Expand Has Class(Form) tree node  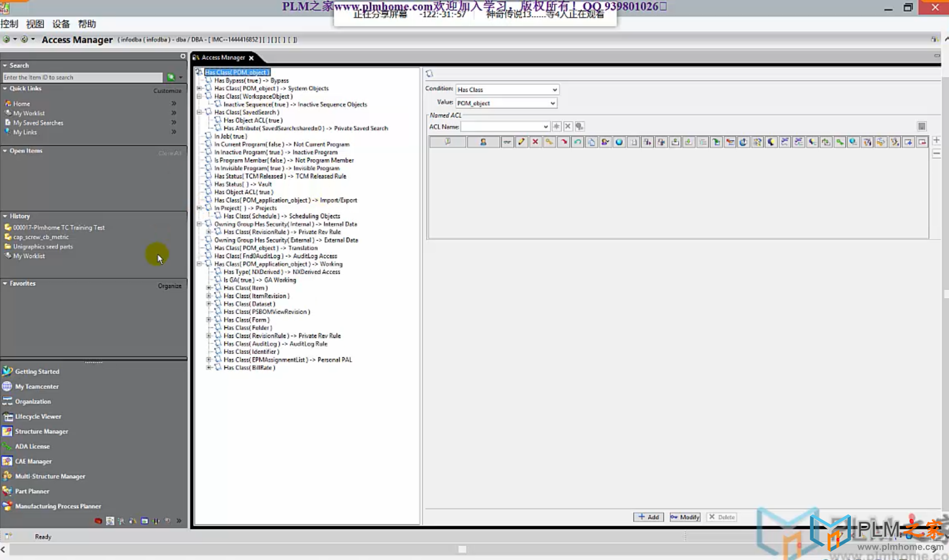tap(209, 320)
